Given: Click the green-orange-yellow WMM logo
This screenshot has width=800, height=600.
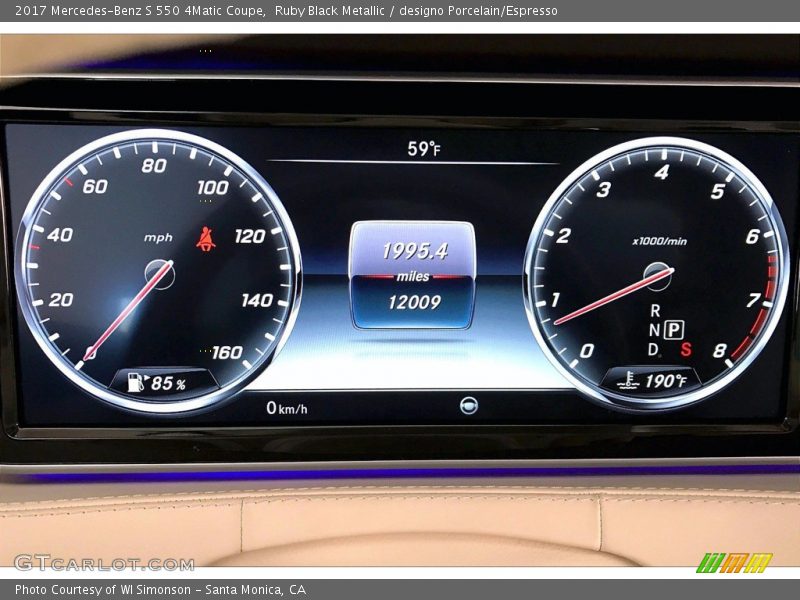Looking at the screenshot, I should click(735, 563).
